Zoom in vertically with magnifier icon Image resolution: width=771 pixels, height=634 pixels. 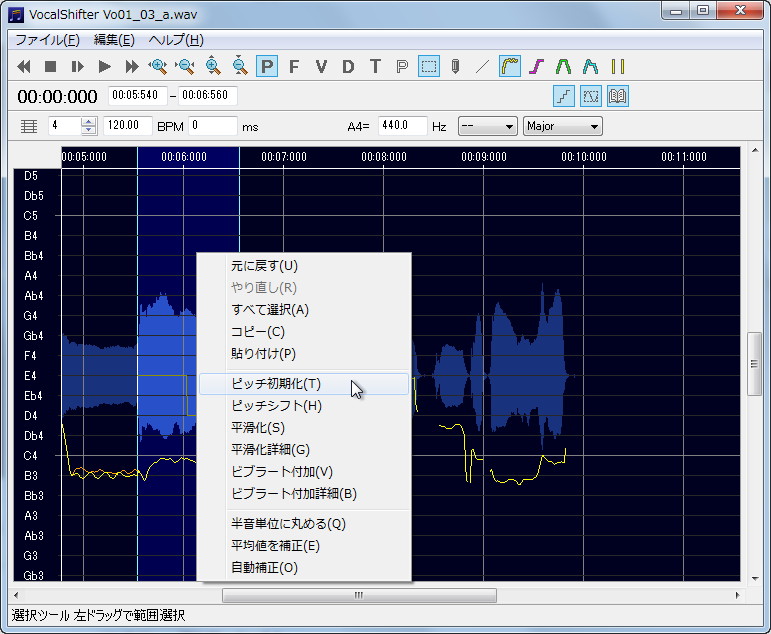pos(213,66)
